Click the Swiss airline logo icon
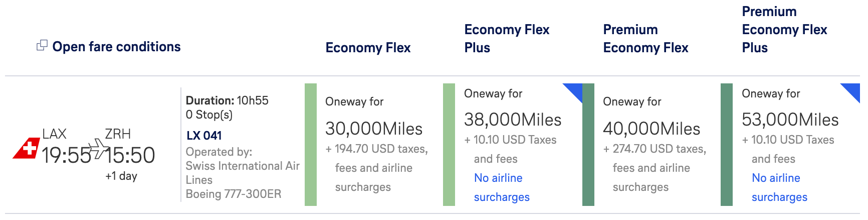The image size is (868, 220). tap(27, 148)
